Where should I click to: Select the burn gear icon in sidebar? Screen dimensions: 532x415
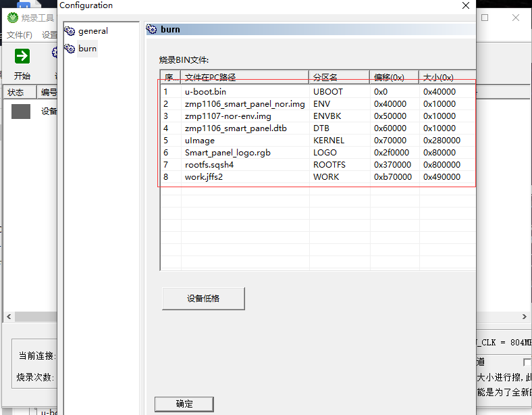[x=70, y=49]
